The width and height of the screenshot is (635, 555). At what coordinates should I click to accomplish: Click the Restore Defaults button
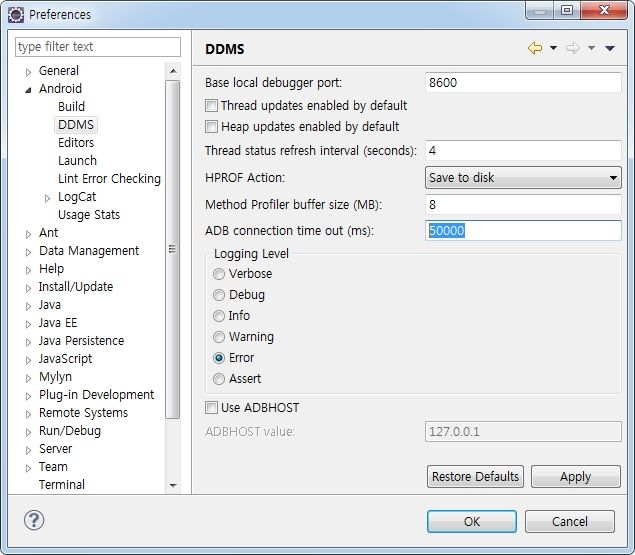pyautogui.click(x=475, y=476)
